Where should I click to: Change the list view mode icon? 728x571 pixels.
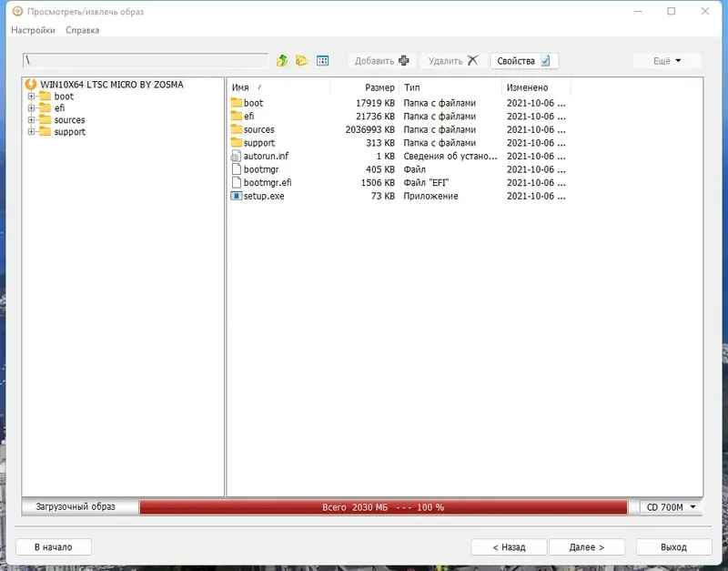click(x=323, y=61)
